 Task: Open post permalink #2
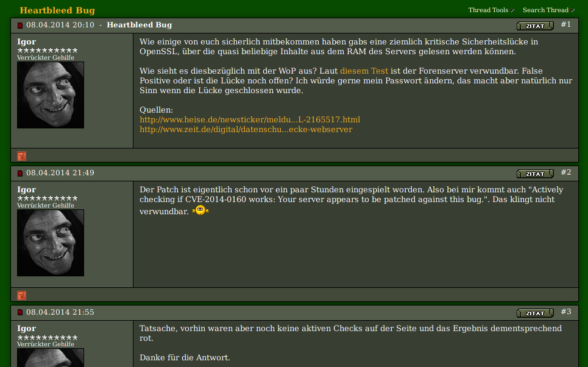(566, 172)
